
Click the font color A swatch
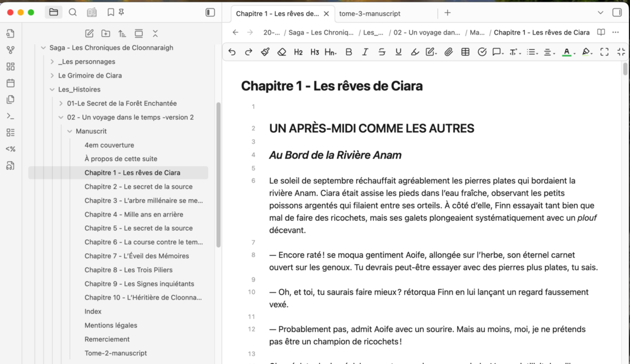[567, 52]
